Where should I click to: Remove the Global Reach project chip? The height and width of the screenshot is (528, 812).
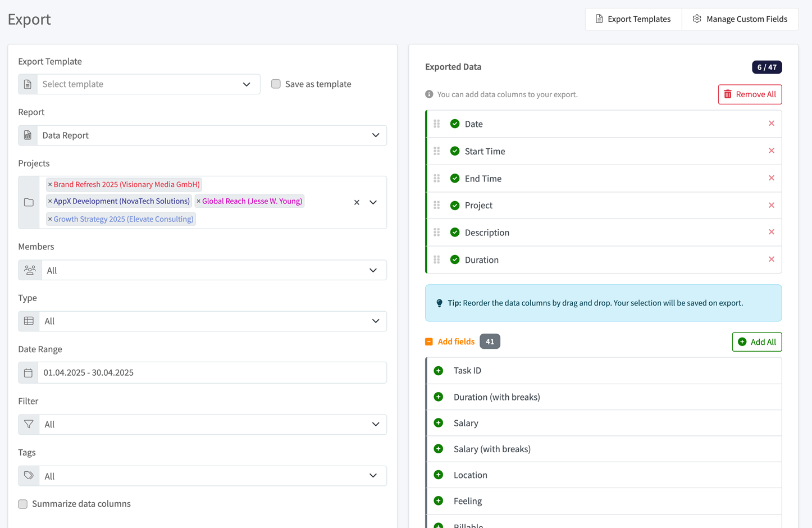[199, 201]
